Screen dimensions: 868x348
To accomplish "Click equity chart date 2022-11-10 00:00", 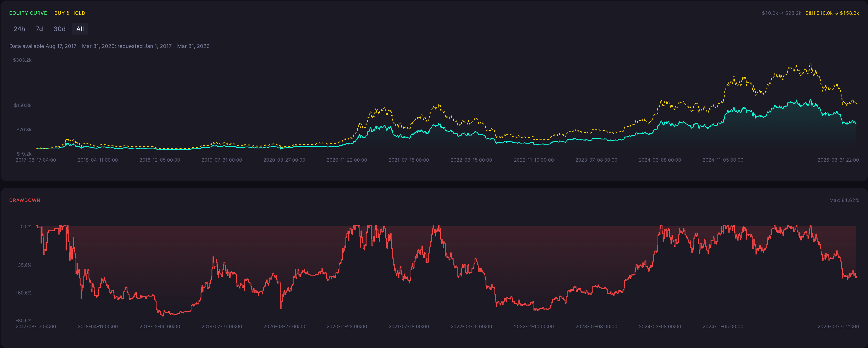I will 534,160.
